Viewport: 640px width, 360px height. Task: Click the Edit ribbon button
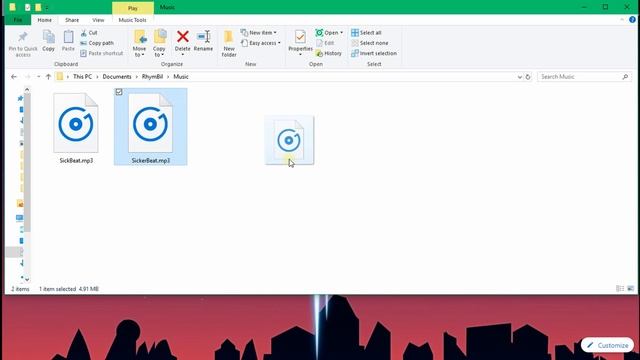pos(325,43)
